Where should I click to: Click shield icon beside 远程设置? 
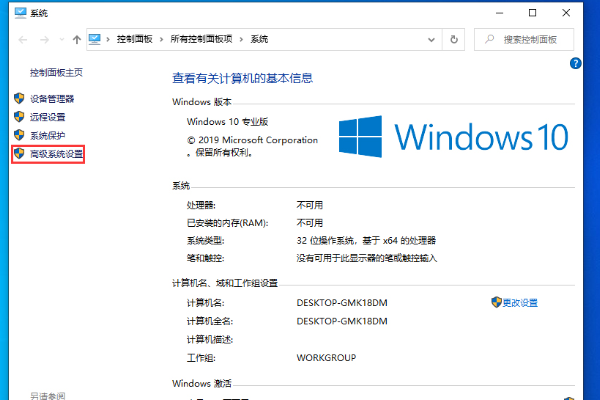(x=19, y=116)
